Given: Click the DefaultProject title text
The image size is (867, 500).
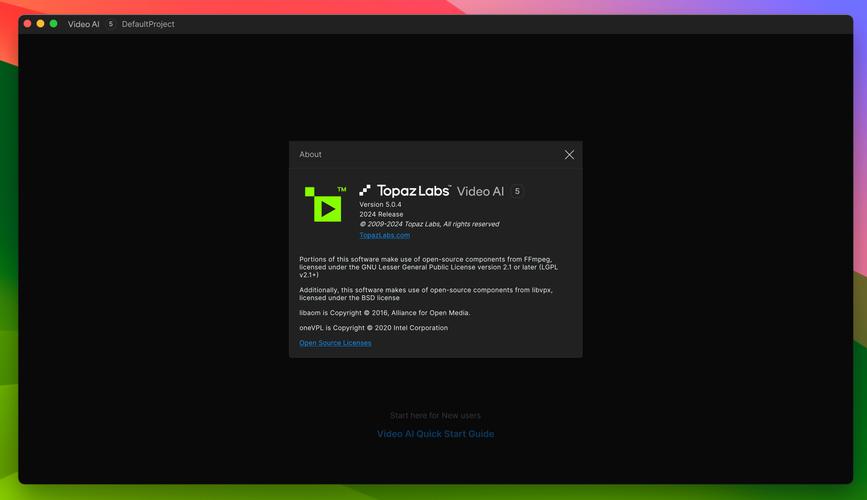Looking at the screenshot, I should click(x=148, y=24).
